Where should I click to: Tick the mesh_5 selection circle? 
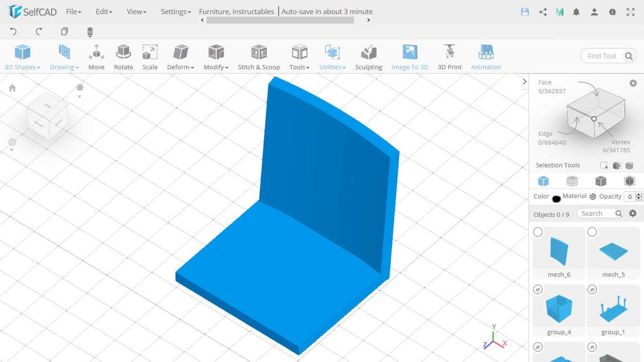(x=592, y=232)
